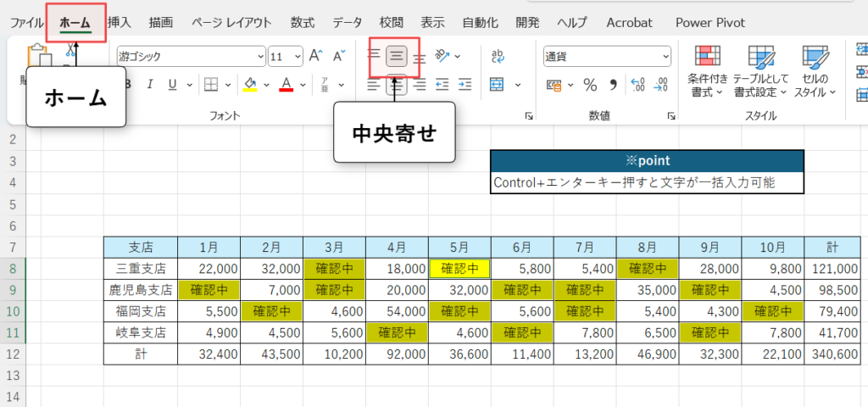Apply the yellow fill color
The image size is (868, 407).
click(x=251, y=85)
